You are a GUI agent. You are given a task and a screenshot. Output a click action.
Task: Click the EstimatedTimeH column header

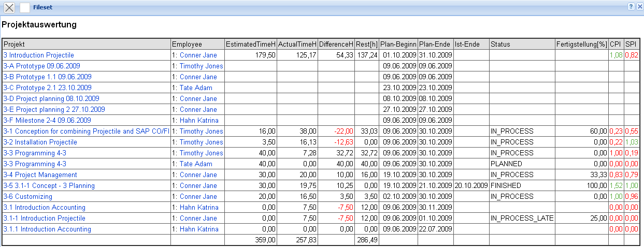[x=250, y=44]
